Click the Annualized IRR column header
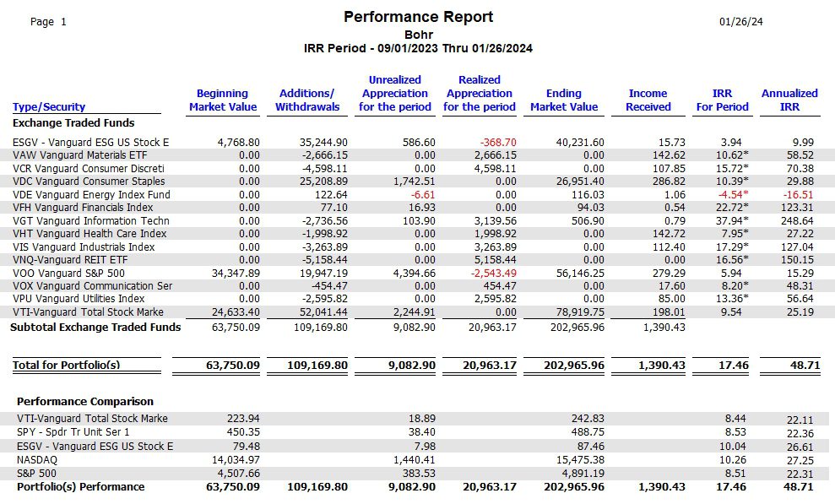The width and height of the screenshot is (835, 504). 789,100
